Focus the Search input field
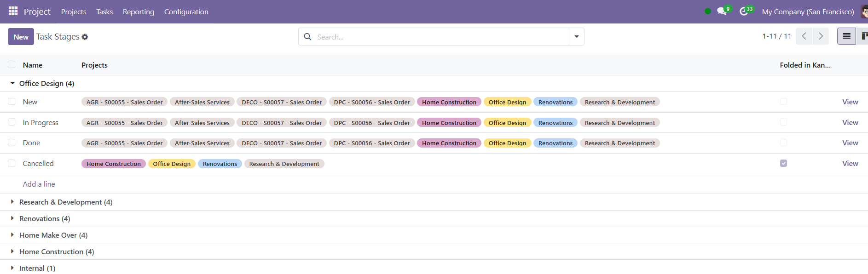The height and width of the screenshot is (274, 868). pyautogui.click(x=441, y=37)
